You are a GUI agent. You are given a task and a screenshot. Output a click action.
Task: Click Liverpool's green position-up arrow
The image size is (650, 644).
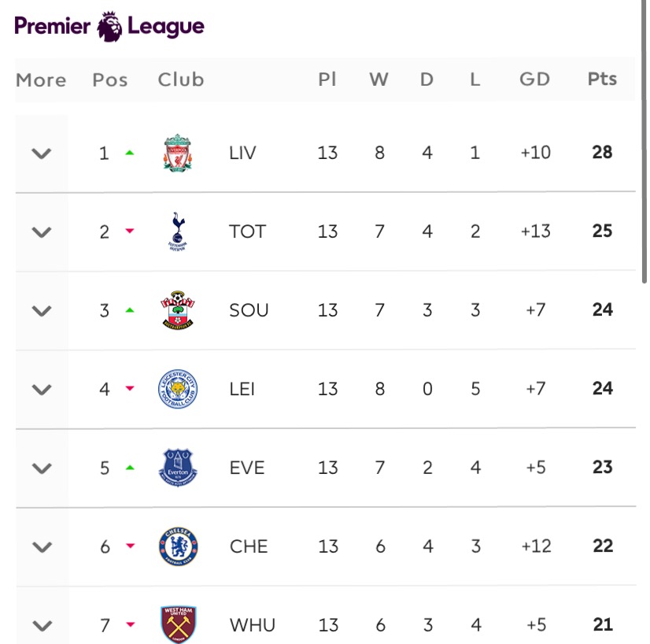130,153
